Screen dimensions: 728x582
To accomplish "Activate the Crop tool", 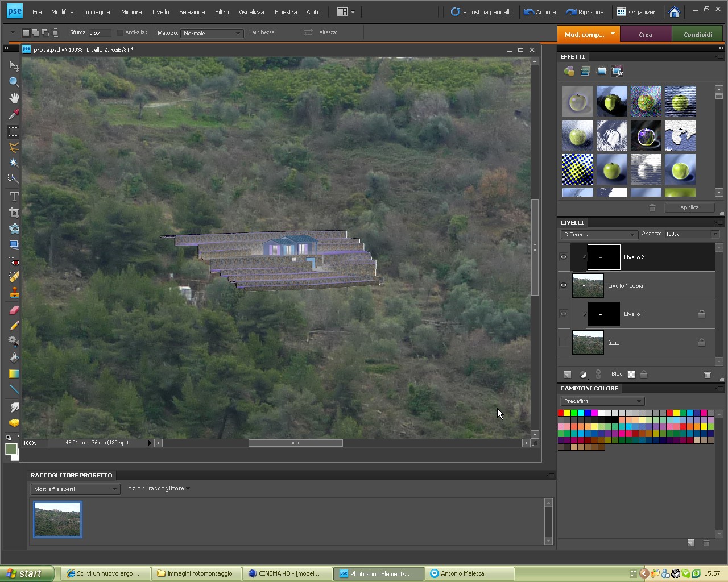I will tap(13, 213).
